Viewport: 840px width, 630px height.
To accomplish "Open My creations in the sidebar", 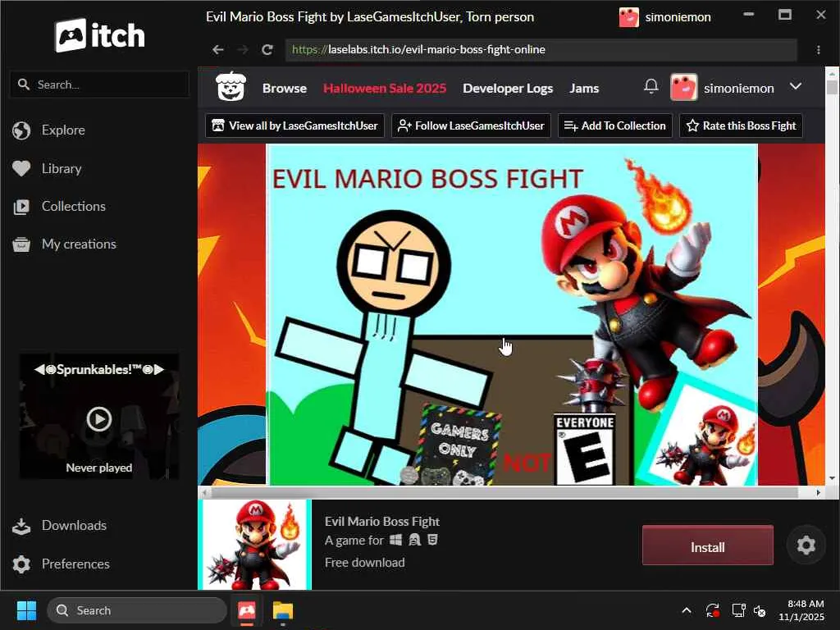I will [x=79, y=244].
